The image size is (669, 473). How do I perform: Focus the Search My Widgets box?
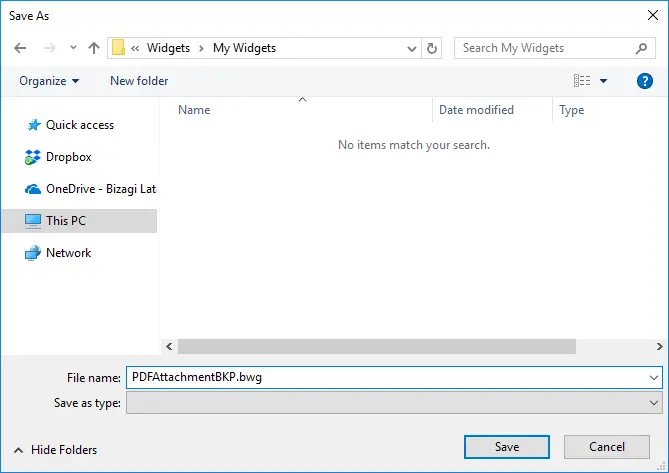tap(554, 48)
